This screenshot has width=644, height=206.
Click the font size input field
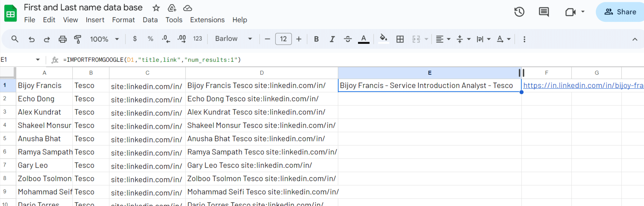pos(283,39)
